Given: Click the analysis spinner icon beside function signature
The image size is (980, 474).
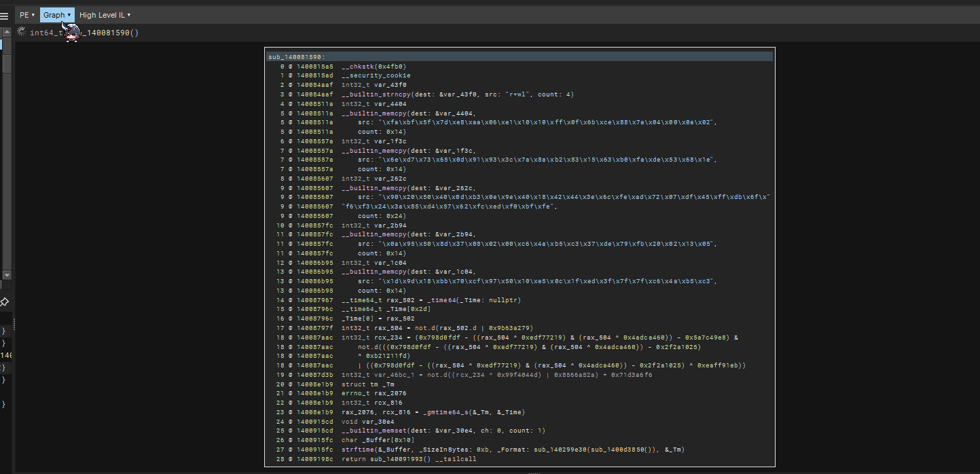Looking at the screenshot, I should click(21, 32).
